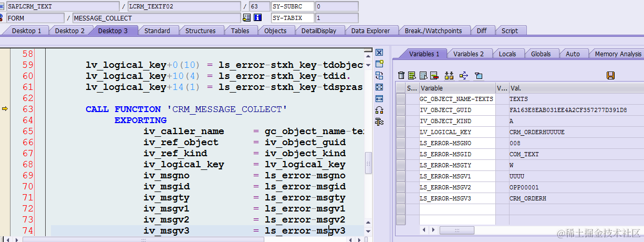Image resolution: width=644 pixels, height=242 pixels.
Task: Click value CRM_ORDERHUUUUE
Action: click(537, 132)
